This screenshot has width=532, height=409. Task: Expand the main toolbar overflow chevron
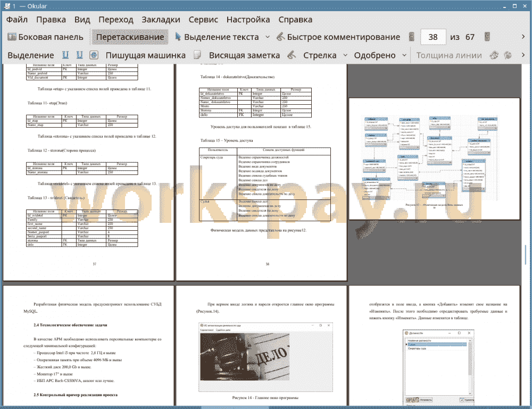[523, 37]
